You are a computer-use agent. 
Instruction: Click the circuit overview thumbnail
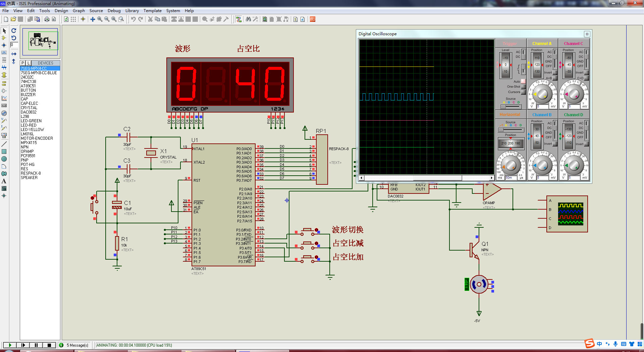[x=40, y=42]
